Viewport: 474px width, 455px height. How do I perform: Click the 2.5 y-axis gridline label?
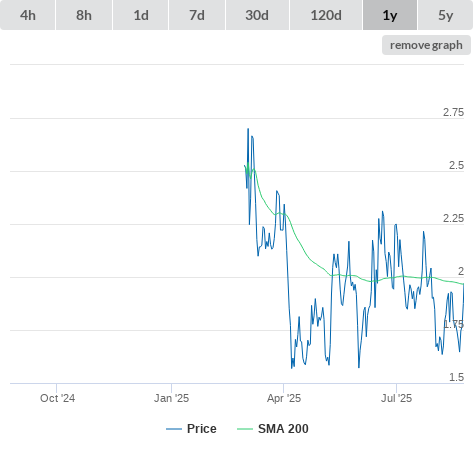(456, 165)
